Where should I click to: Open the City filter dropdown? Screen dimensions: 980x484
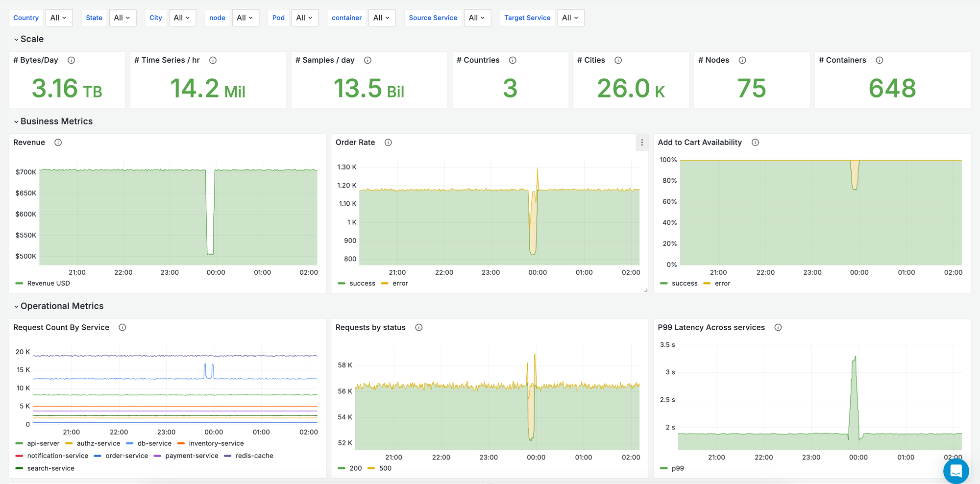pos(182,18)
